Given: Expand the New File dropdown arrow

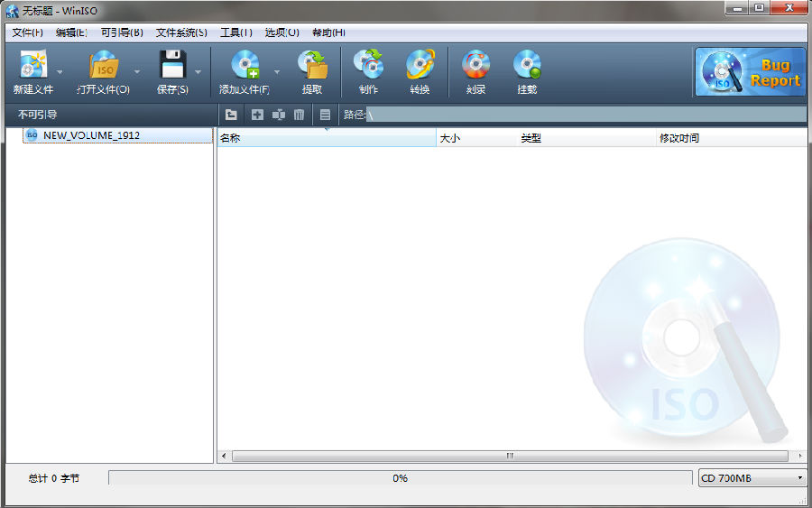Looking at the screenshot, I should coord(60,72).
